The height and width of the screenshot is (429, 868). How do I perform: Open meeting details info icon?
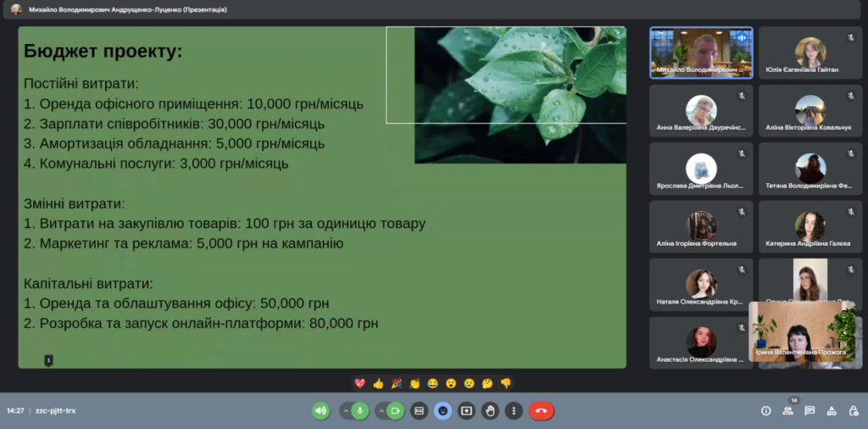765,410
